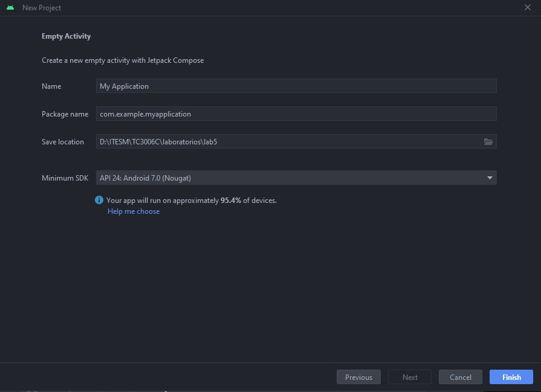This screenshot has height=392, width=541.
Task: Click the Minimum SDK label
Action: coord(65,178)
